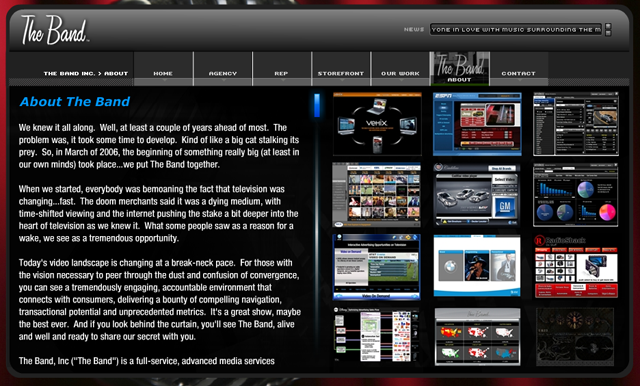Image resolution: width=640 pixels, height=386 pixels.
Task: Open the BMW singer thumbnail
Action: tap(477, 266)
